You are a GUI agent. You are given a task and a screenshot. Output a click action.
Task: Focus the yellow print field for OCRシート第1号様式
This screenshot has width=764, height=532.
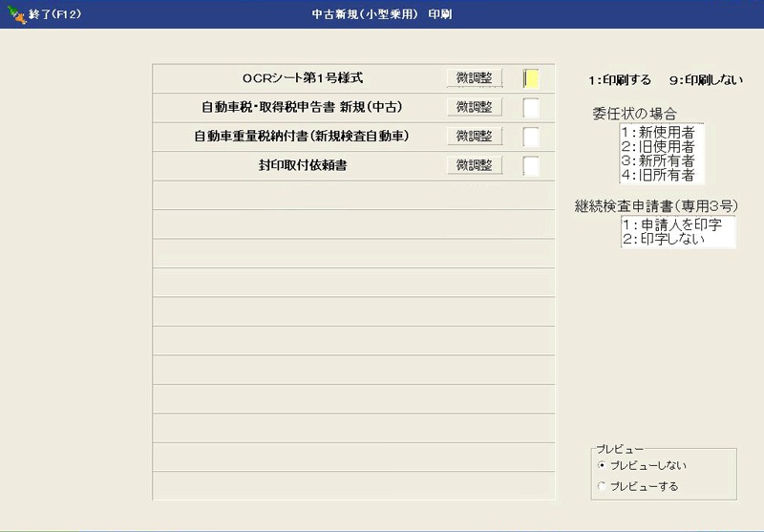coord(531,79)
